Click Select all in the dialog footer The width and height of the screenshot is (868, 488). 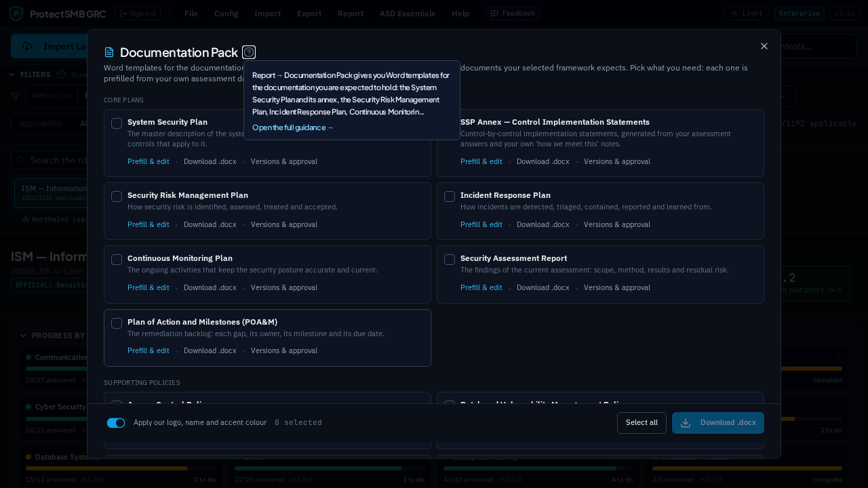642,423
